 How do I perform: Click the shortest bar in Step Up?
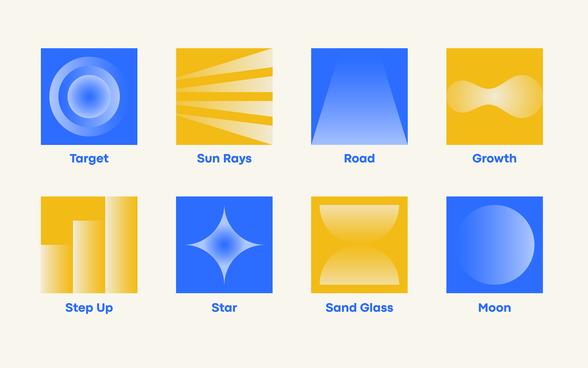pos(57,269)
